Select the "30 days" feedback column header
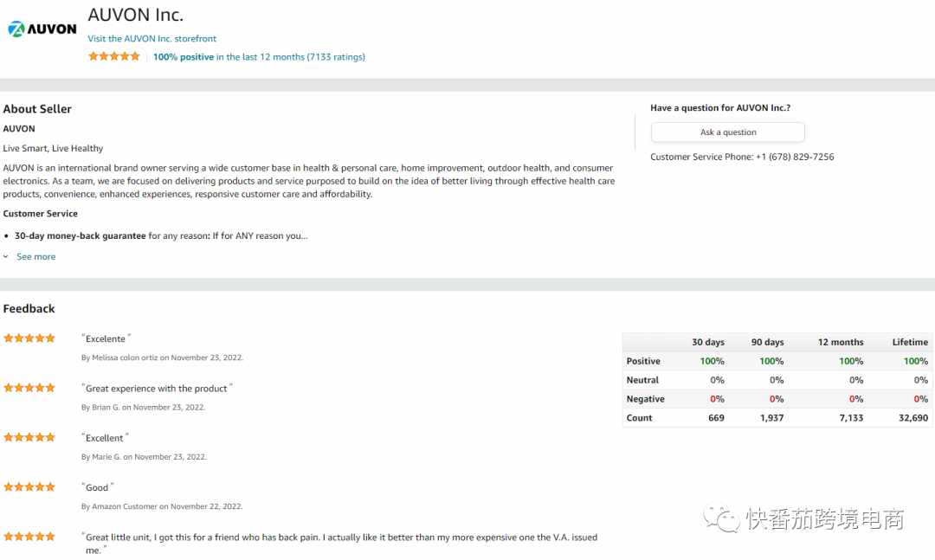 (x=708, y=343)
